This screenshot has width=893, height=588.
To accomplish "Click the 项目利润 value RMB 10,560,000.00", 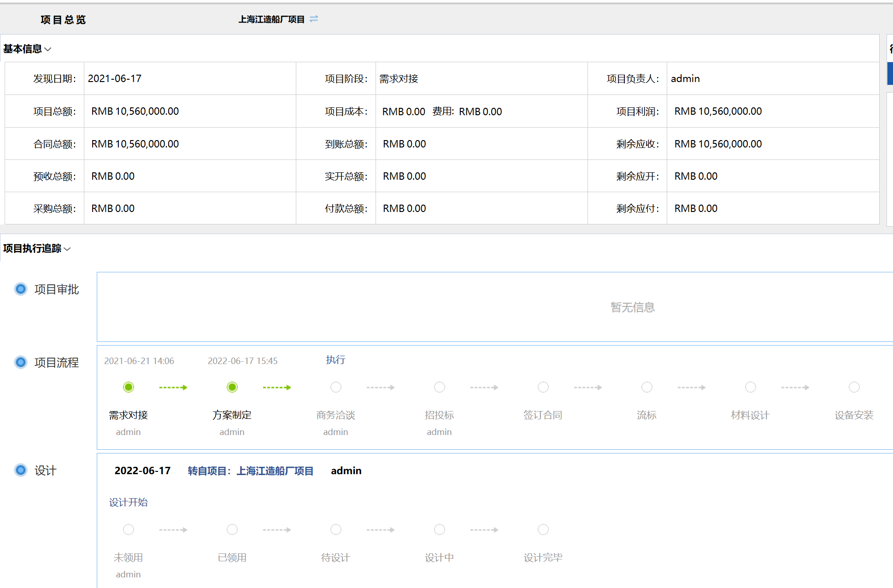I will (718, 112).
